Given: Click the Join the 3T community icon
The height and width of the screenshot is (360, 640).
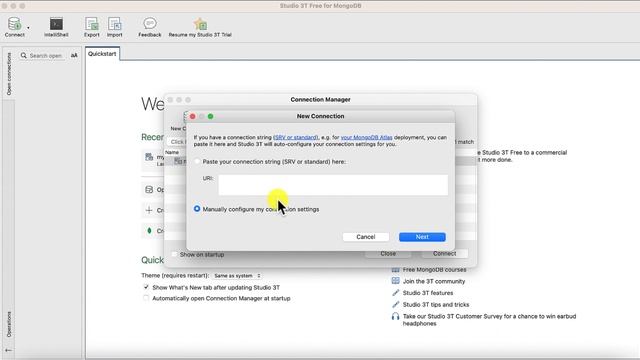Looking at the screenshot, I should pyautogui.click(x=396, y=281).
